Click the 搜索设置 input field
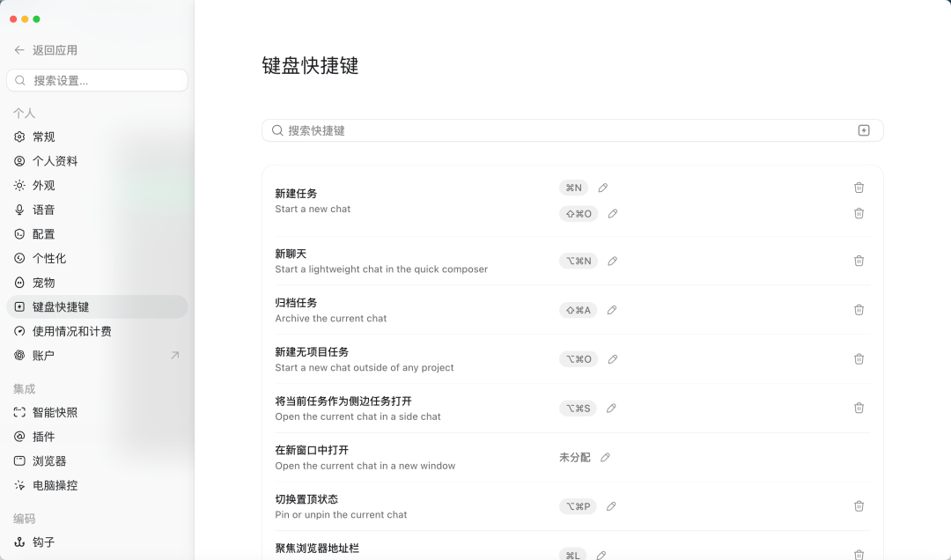 click(x=97, y=81)
